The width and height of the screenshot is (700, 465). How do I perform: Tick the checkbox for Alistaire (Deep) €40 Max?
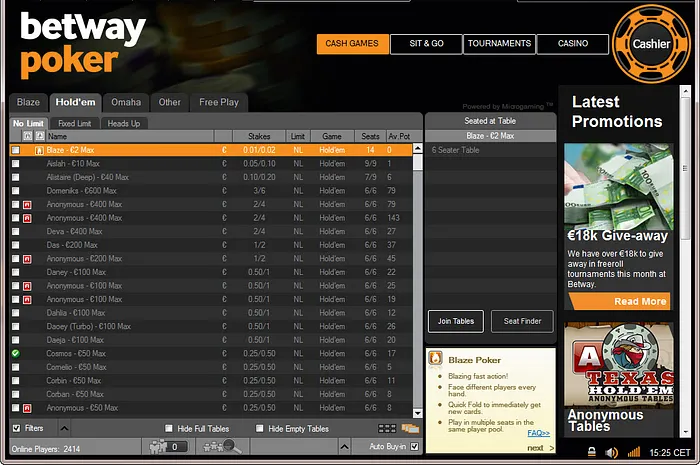click(x=16, y=177)
